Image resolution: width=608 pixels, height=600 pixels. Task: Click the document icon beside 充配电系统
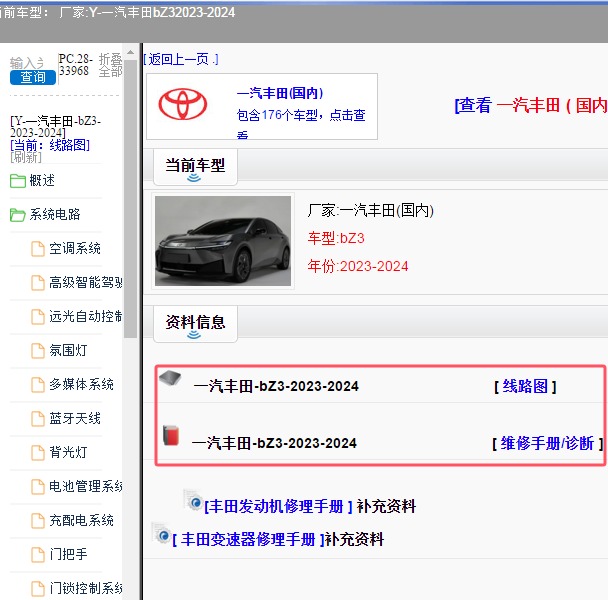[x=38, y=520]
